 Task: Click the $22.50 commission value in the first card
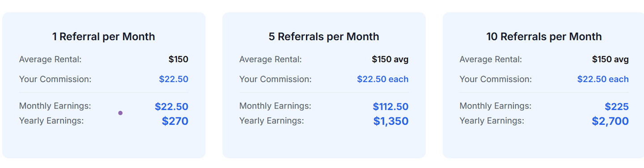174,79
